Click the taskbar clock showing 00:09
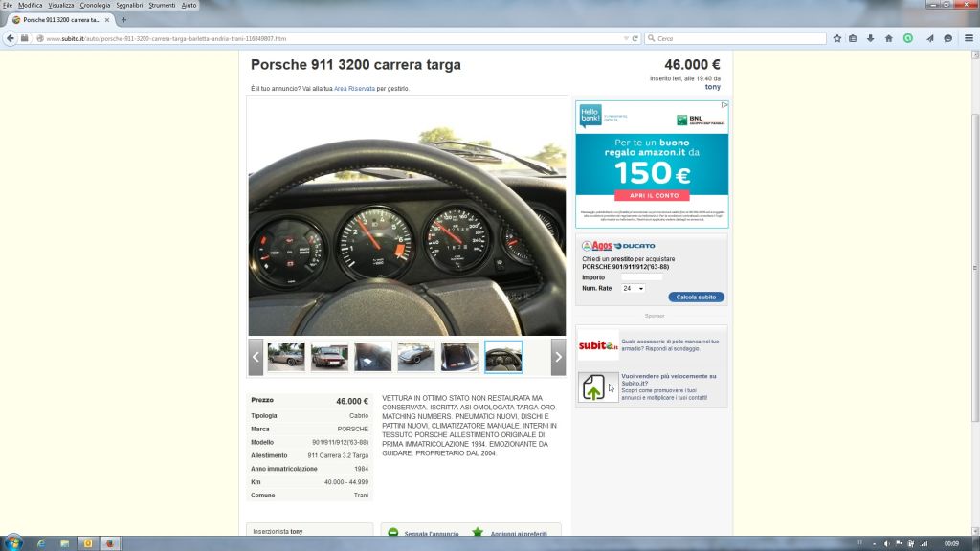 coord(951,544)
